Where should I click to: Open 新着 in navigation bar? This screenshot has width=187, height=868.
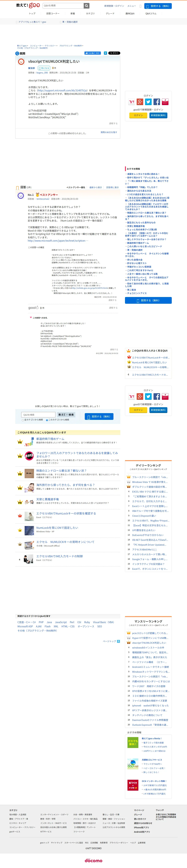click(73, 14)
